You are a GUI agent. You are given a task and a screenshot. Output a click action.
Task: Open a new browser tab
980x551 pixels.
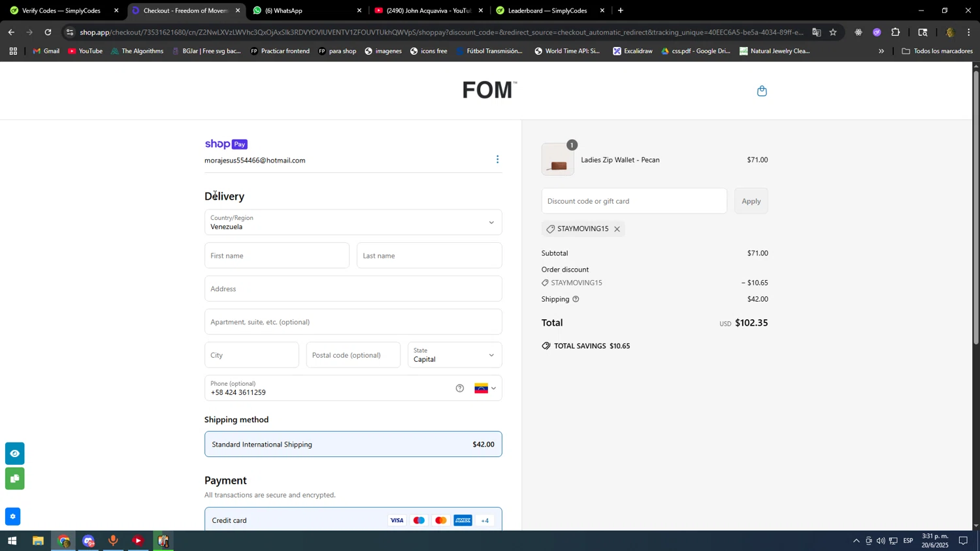pos(621,10)
